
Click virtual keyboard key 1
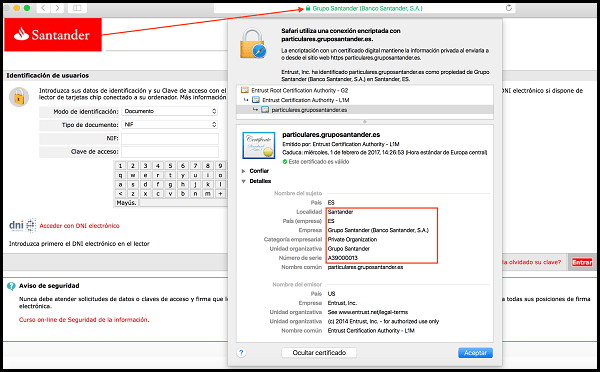[x=120, y=166]
